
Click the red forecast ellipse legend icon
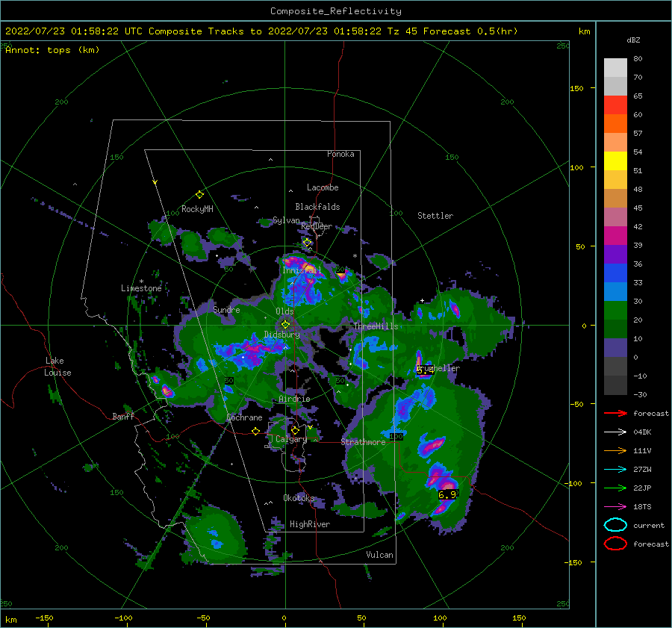point(615,544)
